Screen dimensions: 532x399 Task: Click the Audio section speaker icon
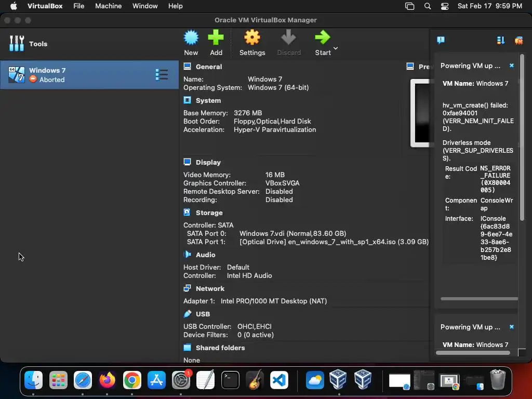point(187,255)
